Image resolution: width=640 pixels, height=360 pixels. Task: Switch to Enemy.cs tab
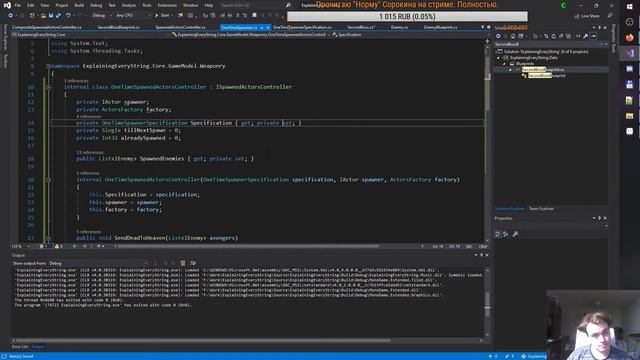click(x=399, y=27)
